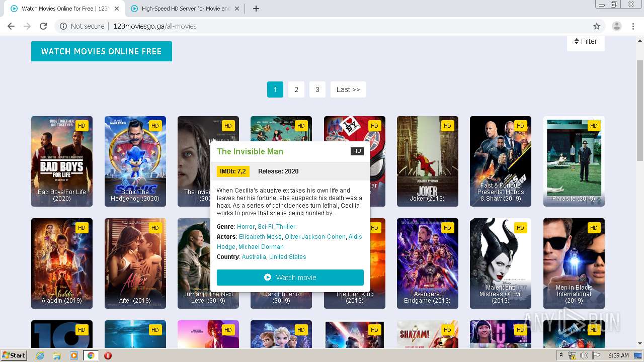Go to page 2 of movies

point(296,89)
